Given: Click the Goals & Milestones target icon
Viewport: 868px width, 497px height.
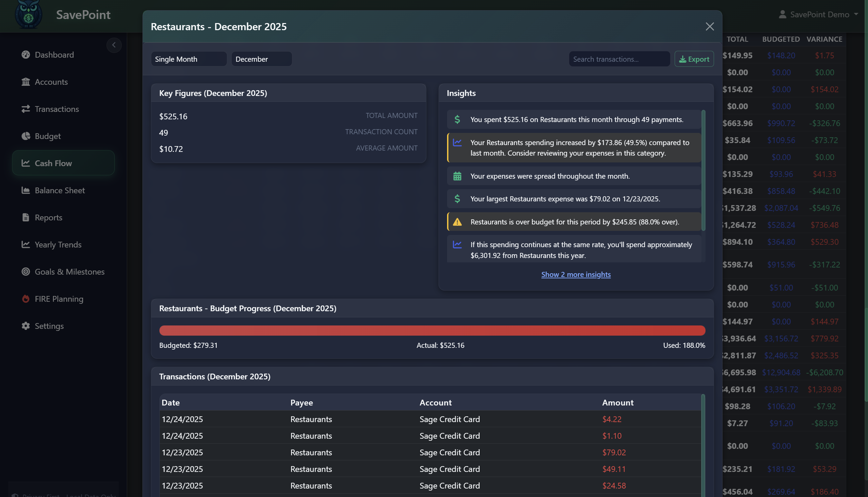Looking at the screenshot, I should [26, 272].
